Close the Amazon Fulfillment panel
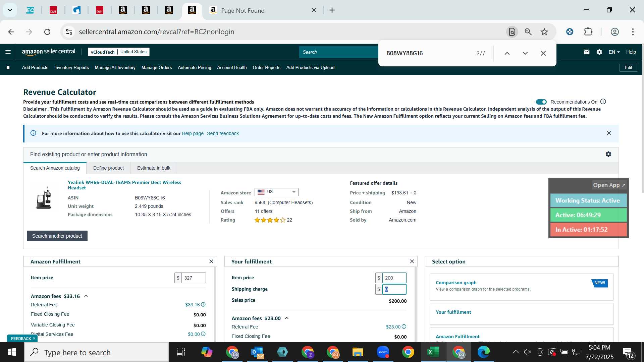The height and width of the screenshot is (362, 644). pos(211,261)
